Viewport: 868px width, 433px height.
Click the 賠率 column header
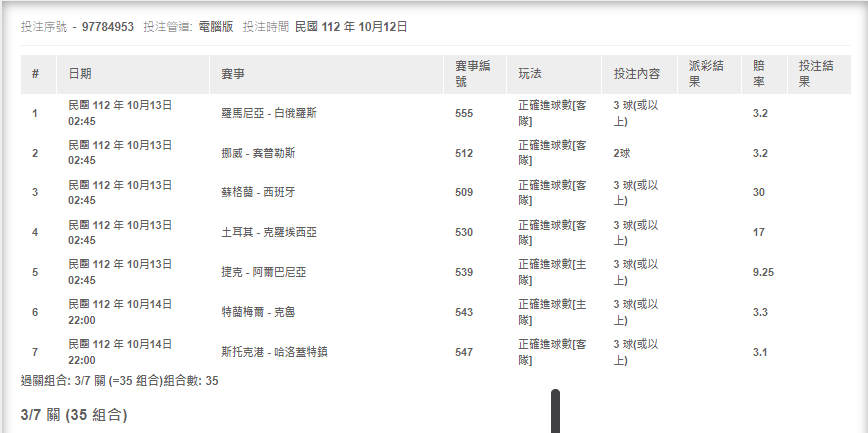[762, 74]
